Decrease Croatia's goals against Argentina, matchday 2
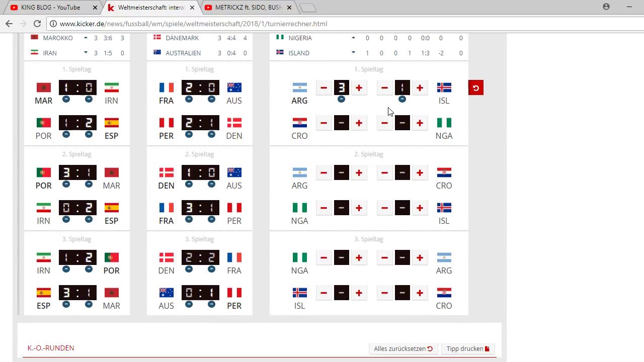Image resolution: width=644 pixels, height=362 pixels. click(x=384, y=173)
